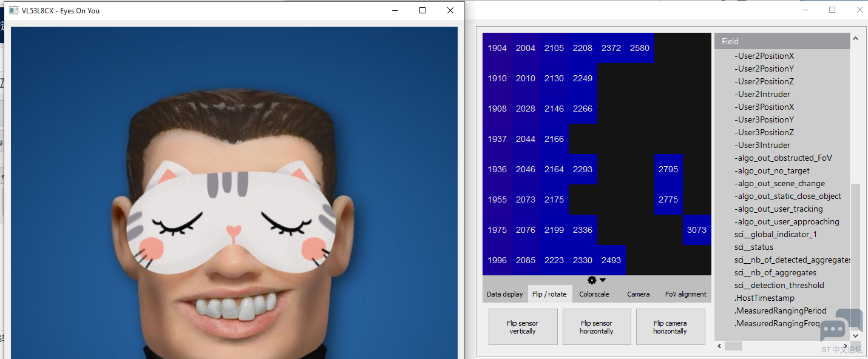
Task: Open the Colorscale tab
Action: 594,294
